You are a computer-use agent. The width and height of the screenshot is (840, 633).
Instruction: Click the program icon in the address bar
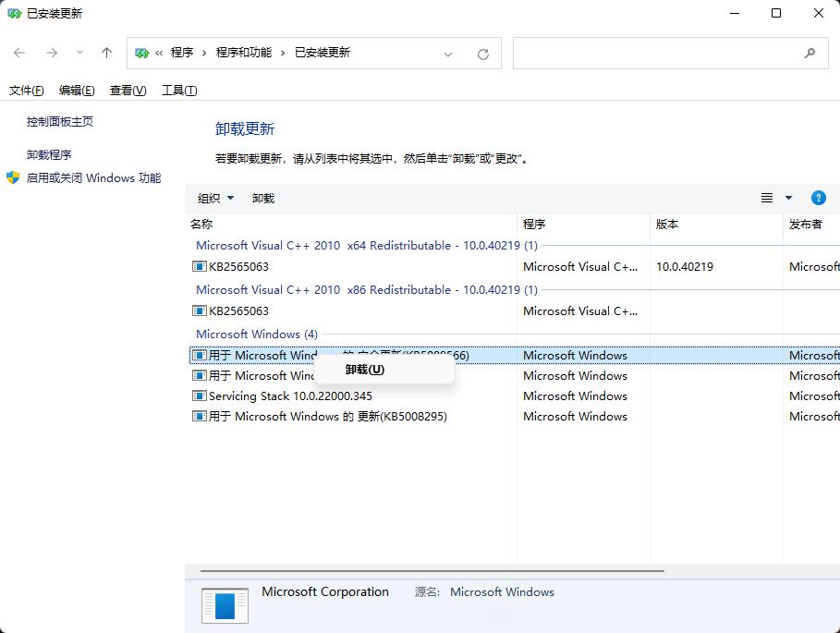143,54
